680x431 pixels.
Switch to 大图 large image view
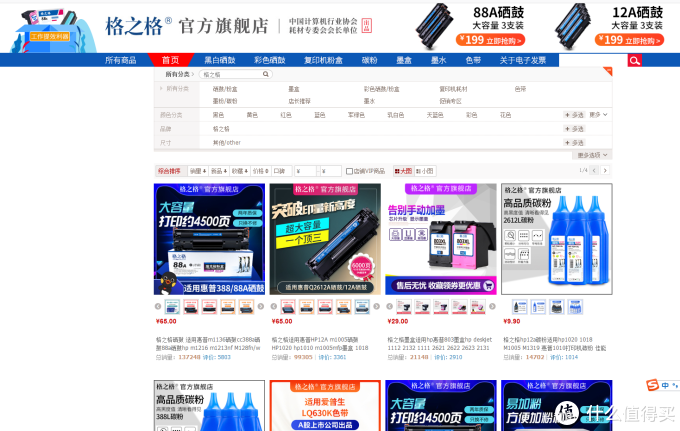tap(403, 171)
